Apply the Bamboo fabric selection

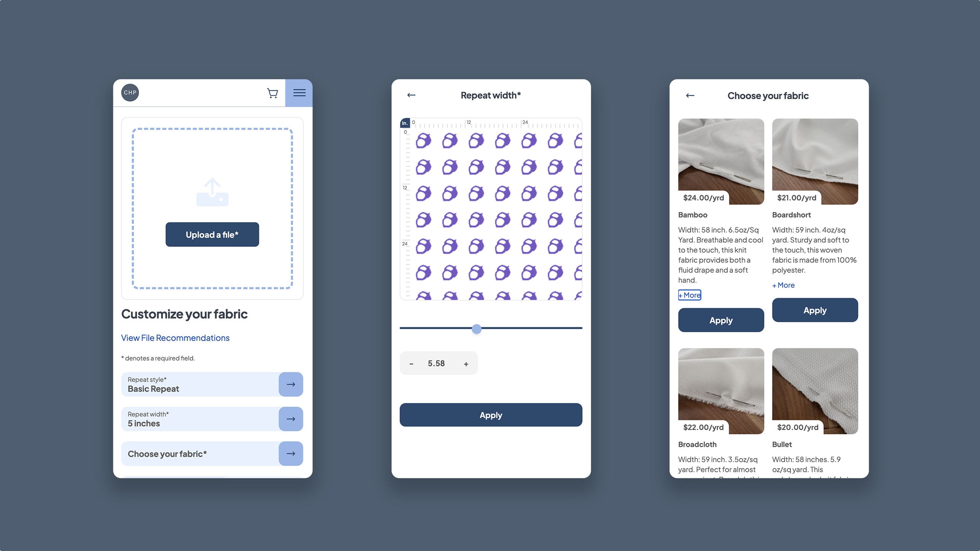[721, 320]
